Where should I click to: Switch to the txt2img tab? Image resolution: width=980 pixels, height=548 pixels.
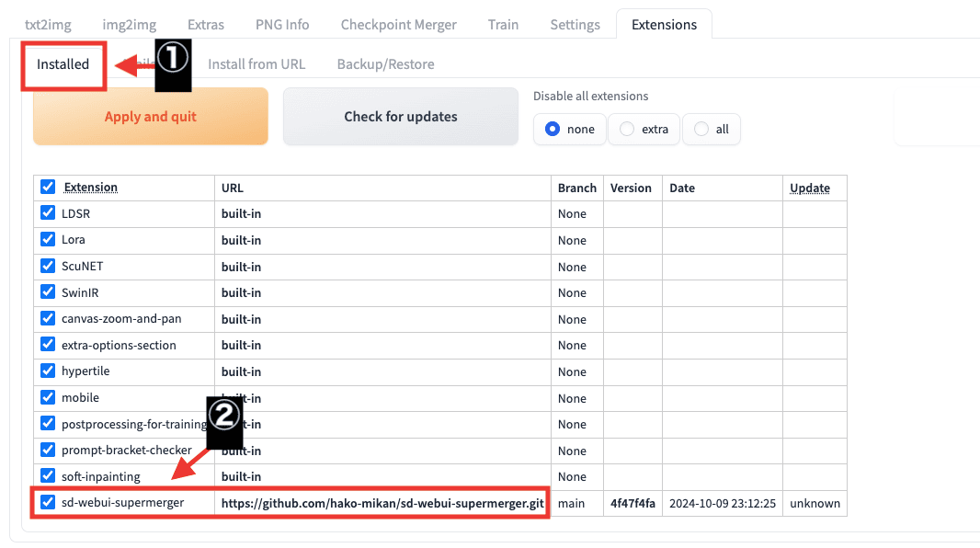(47, 25)
